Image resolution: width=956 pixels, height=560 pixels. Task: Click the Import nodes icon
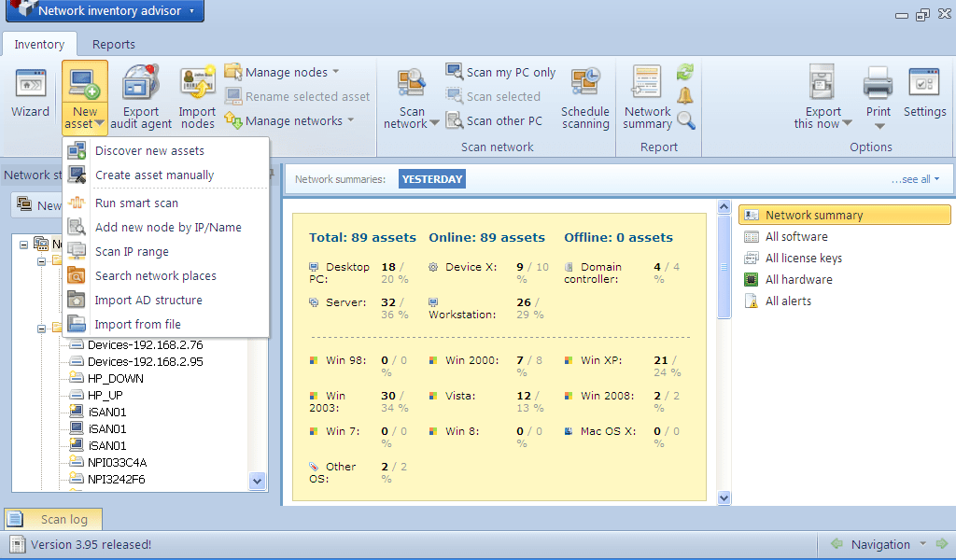pyautogui.click(x=197, y=93)
